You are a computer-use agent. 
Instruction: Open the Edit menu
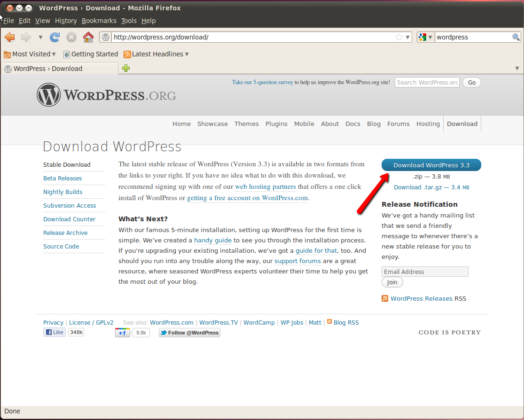click(24, 21)
